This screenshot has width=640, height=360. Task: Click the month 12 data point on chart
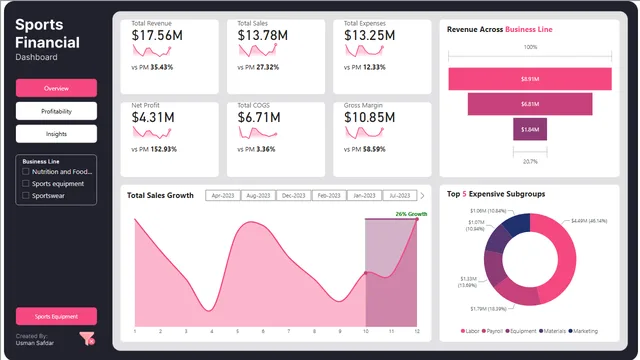tap(417, 219)
